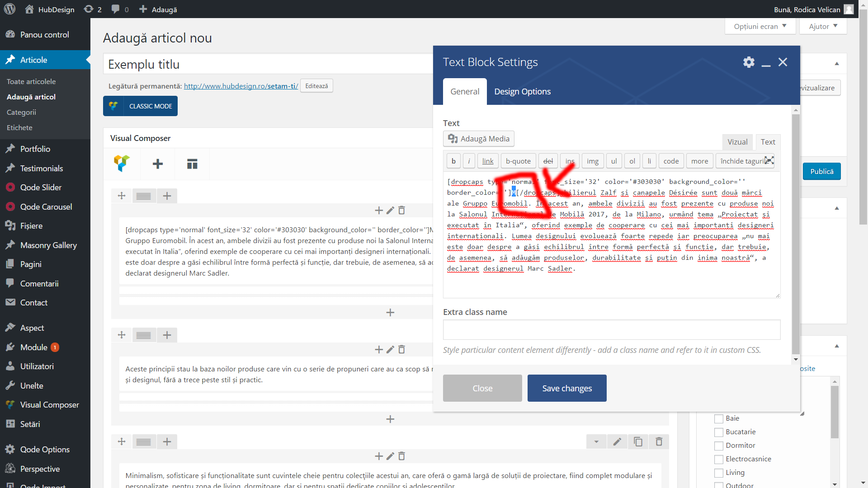868x488 pixels.
Task: Click Save changes button
Action: (567, 388)
